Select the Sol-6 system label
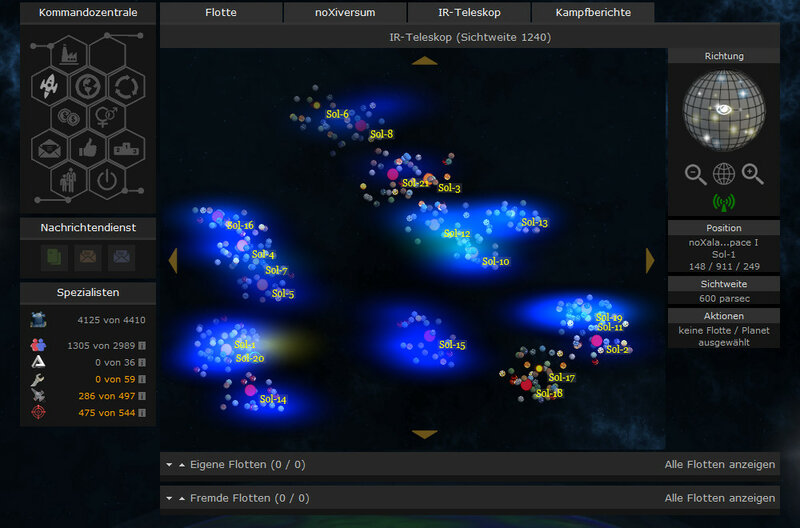Screen dimensions: 800x528 (337, 114)
